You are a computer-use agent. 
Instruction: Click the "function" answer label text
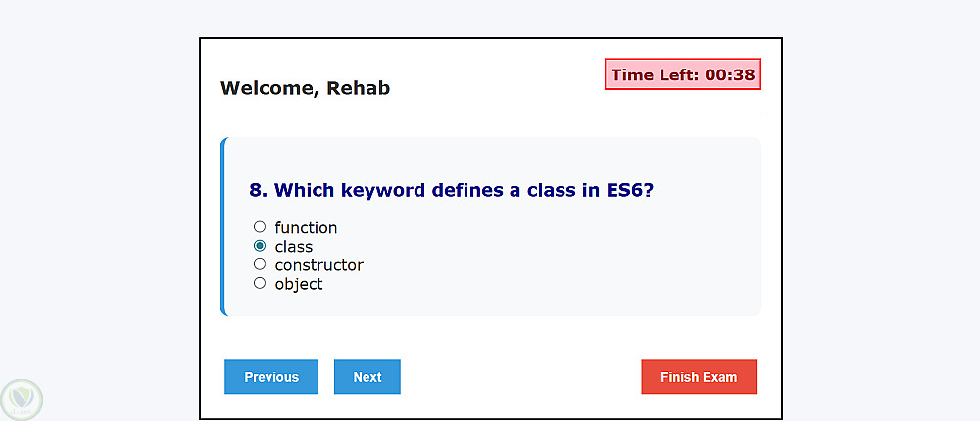(306, 228)
